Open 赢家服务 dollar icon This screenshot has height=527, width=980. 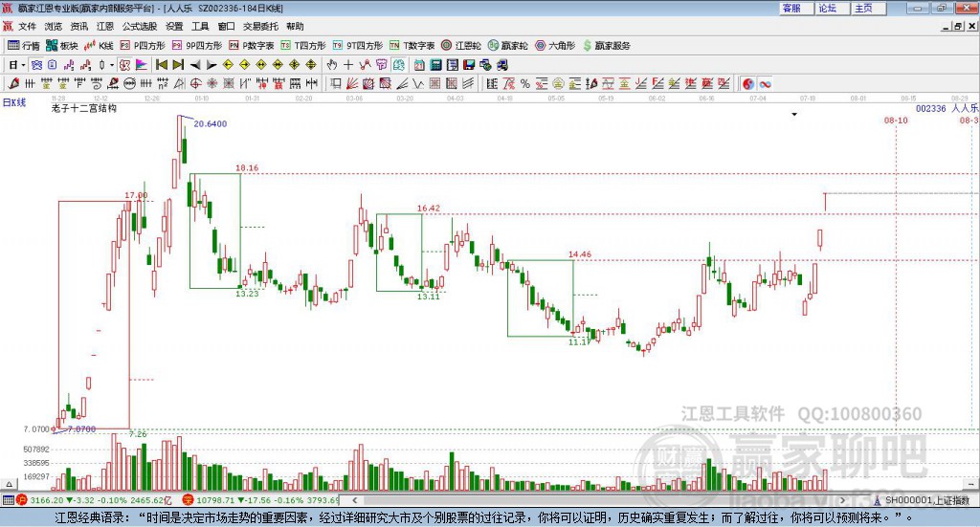coord(606,46)
